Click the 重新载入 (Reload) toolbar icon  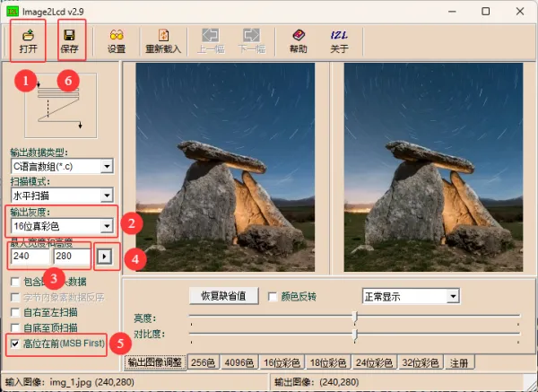[164, 40]
